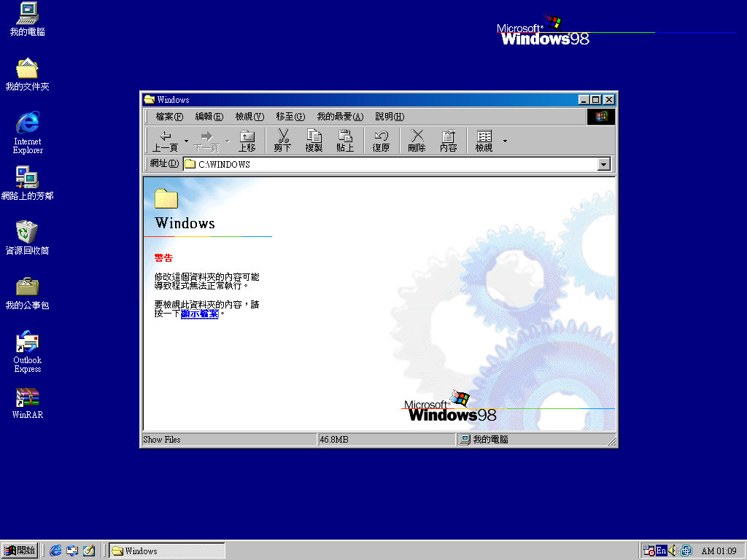Click the AM 01:09 clock
Image resolution: width=747 pixels, height=560 pixels.
719,551
